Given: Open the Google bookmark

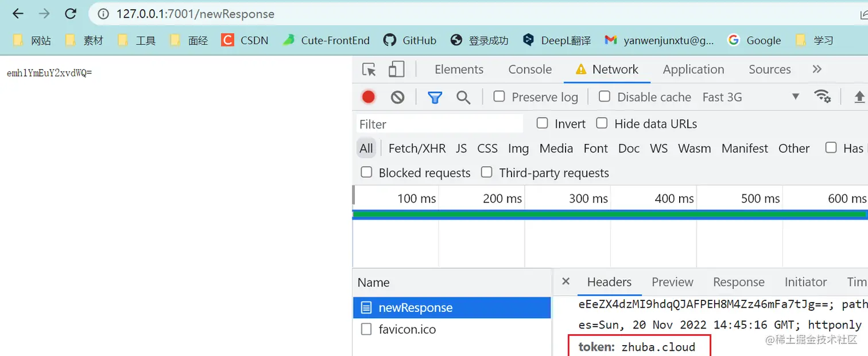Looking at the screenshot, I should pyautogui.click(x=754, y=40).
